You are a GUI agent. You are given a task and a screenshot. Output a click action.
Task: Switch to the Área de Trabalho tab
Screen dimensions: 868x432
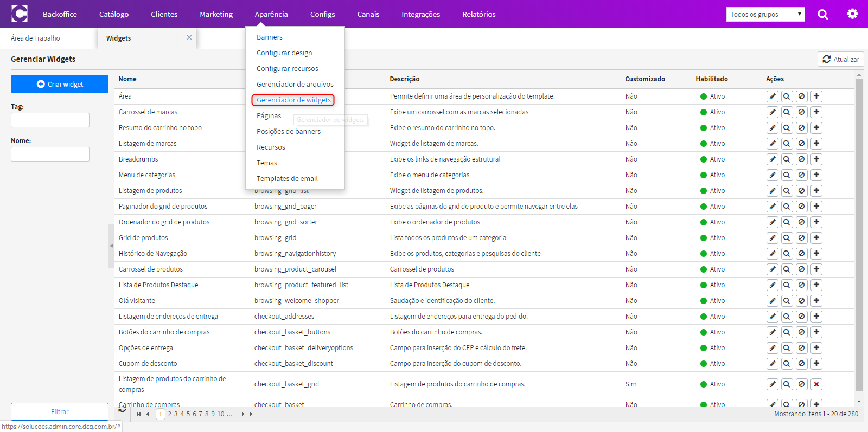[35, 38]
